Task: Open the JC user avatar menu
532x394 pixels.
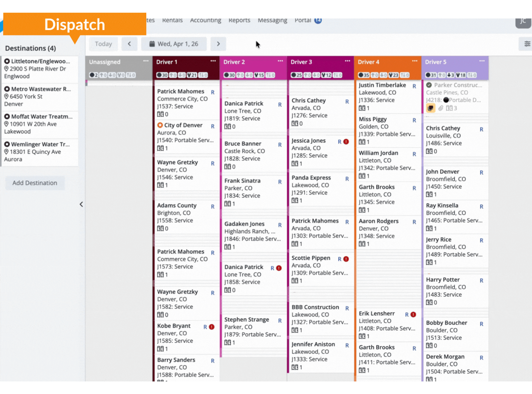Action: pos(523,21)
